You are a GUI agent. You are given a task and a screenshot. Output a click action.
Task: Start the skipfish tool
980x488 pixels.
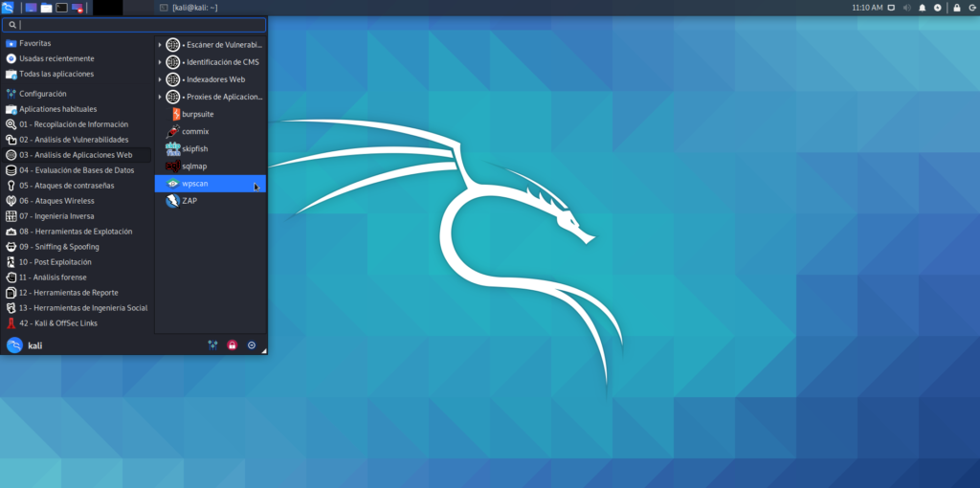(194, 148)
